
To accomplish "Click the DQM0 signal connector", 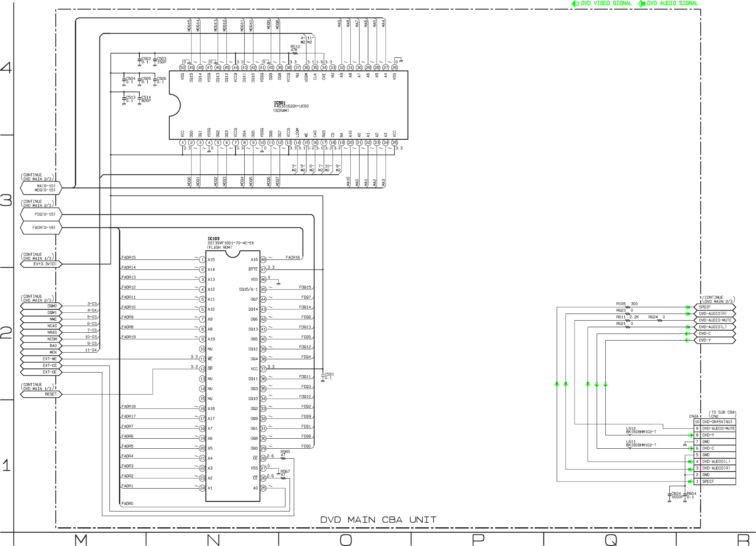I will 41,306.
